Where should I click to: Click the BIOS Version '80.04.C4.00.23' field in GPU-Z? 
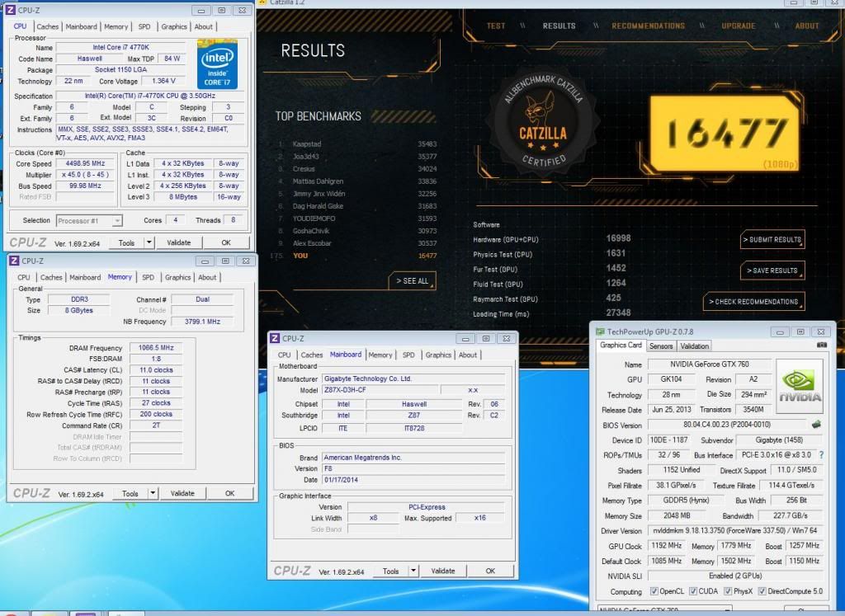pos(727,425)
